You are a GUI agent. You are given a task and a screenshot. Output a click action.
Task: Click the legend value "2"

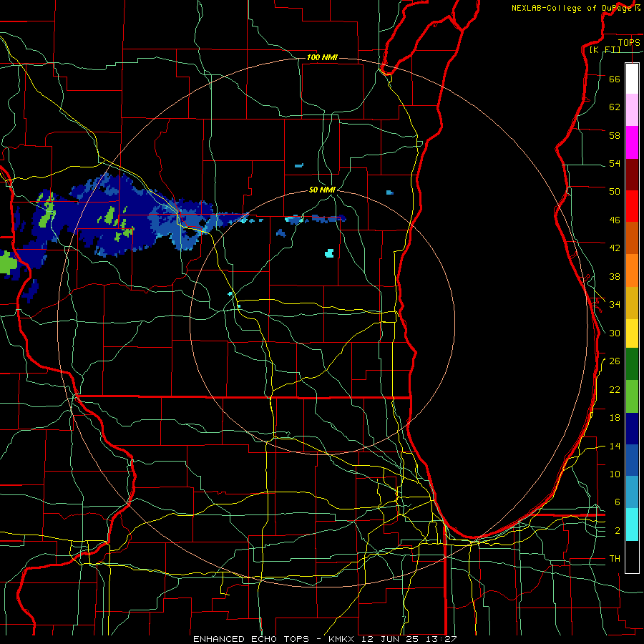(618, 531)
